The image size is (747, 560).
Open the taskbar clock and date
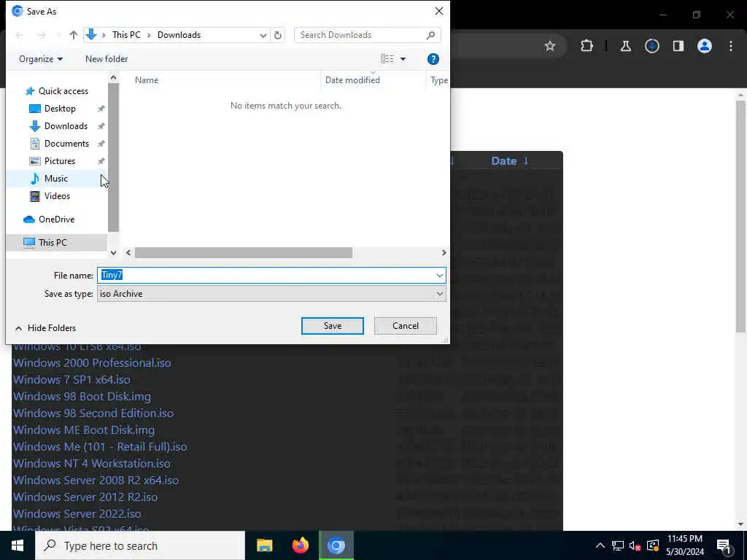[x=684, y=545]
